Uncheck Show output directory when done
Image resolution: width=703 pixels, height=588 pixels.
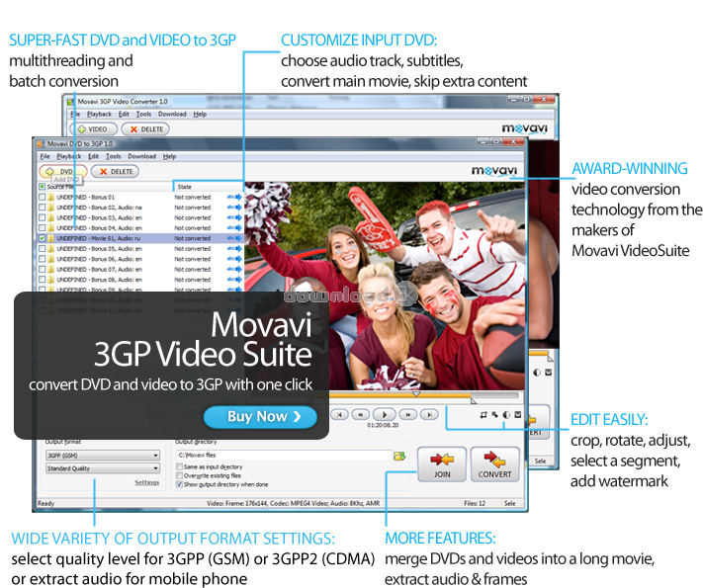click(x=180, y=484)
